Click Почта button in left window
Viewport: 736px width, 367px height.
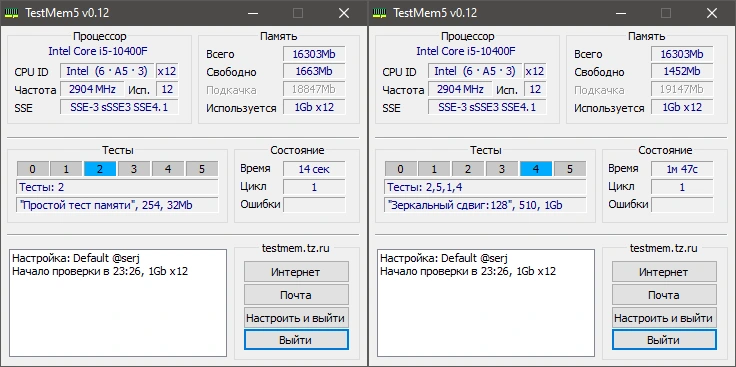[x=296, y=295]
